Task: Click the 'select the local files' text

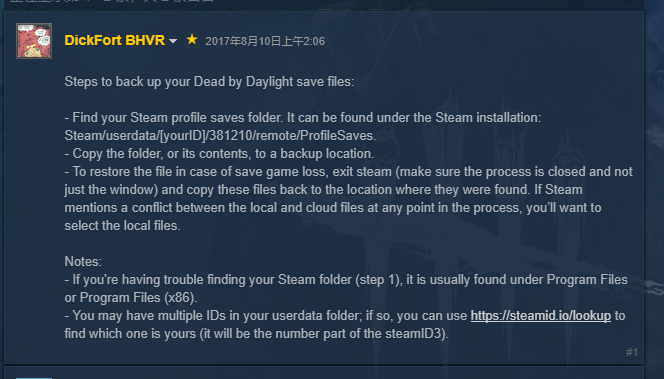Action: (122, 226)
